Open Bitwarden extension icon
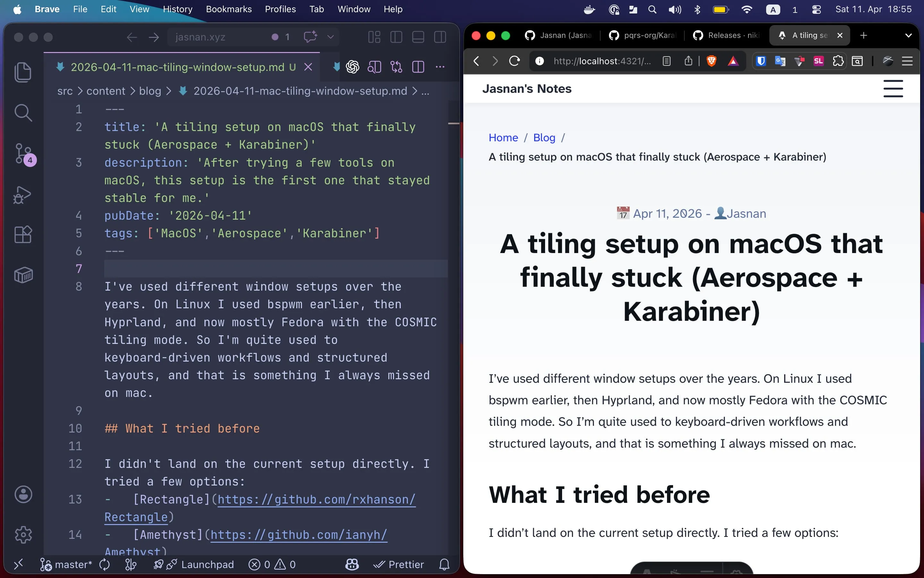 761,61
